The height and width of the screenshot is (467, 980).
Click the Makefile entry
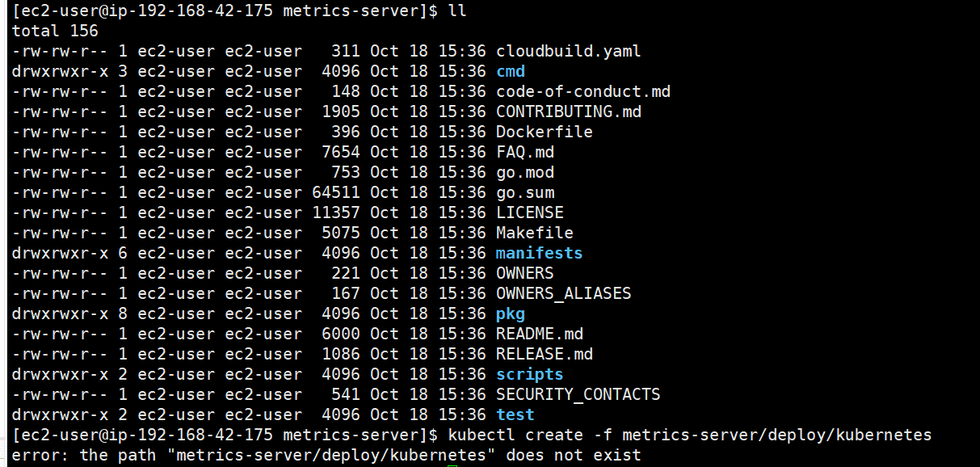(x=534, y=233)
